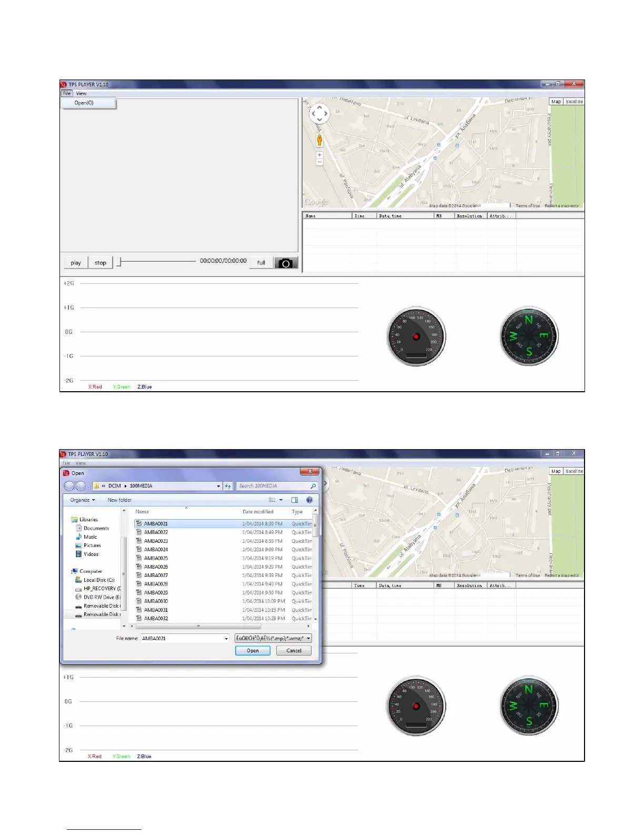Open the File menu in upper window
This screenshot has width=644, height=834.
pos(67,93)
